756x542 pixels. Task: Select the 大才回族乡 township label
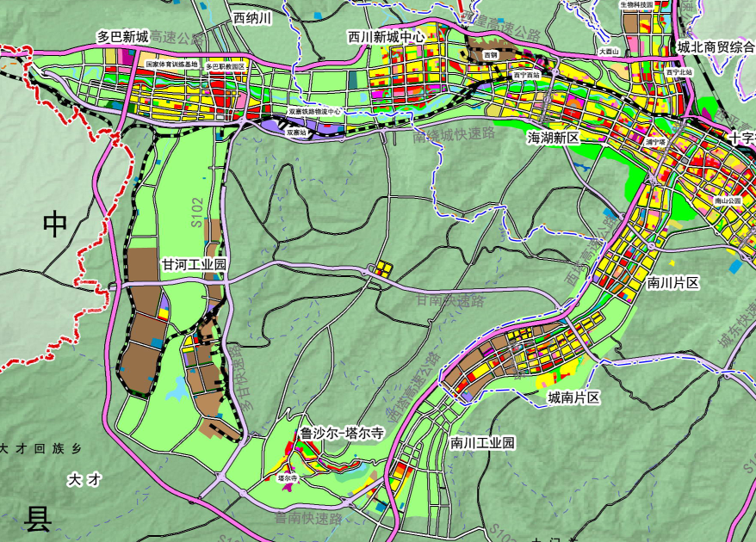pyautogui.click(x=40, y=449)
